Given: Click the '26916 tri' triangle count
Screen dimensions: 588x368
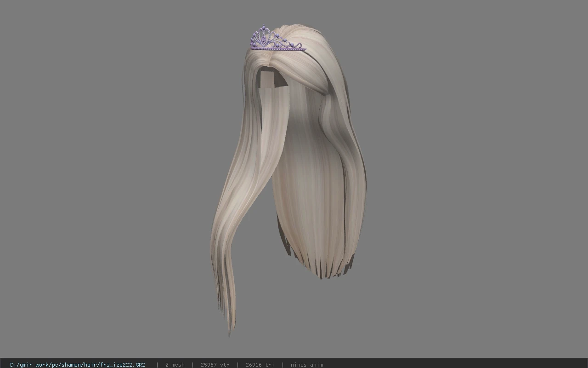Looking at the screenshot, I should click(x=260, y=364).
